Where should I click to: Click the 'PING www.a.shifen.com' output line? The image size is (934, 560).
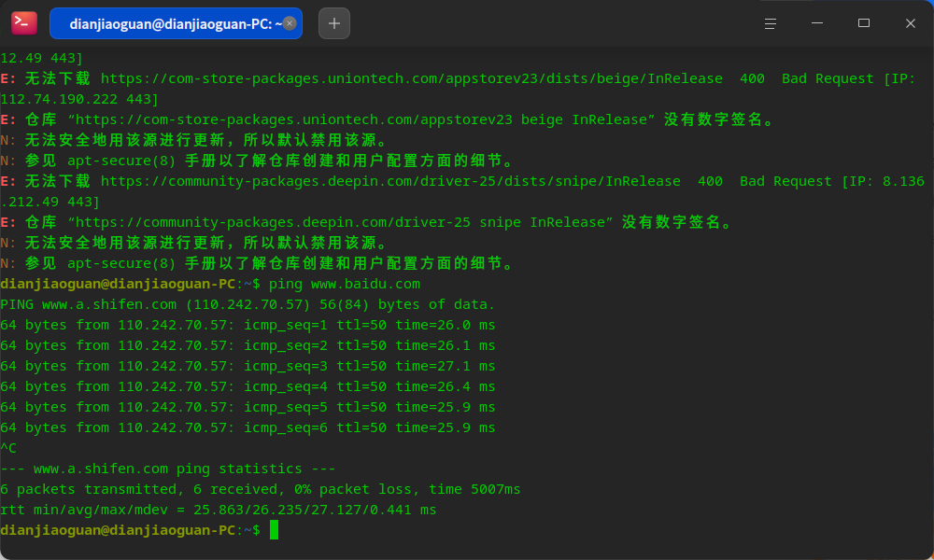[x=248, y=304]
